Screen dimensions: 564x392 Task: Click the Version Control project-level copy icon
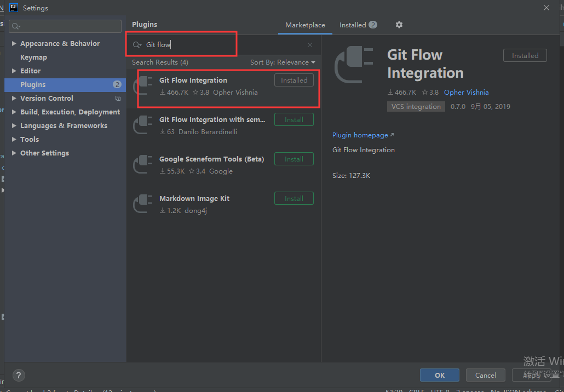[x=118, y=98]
